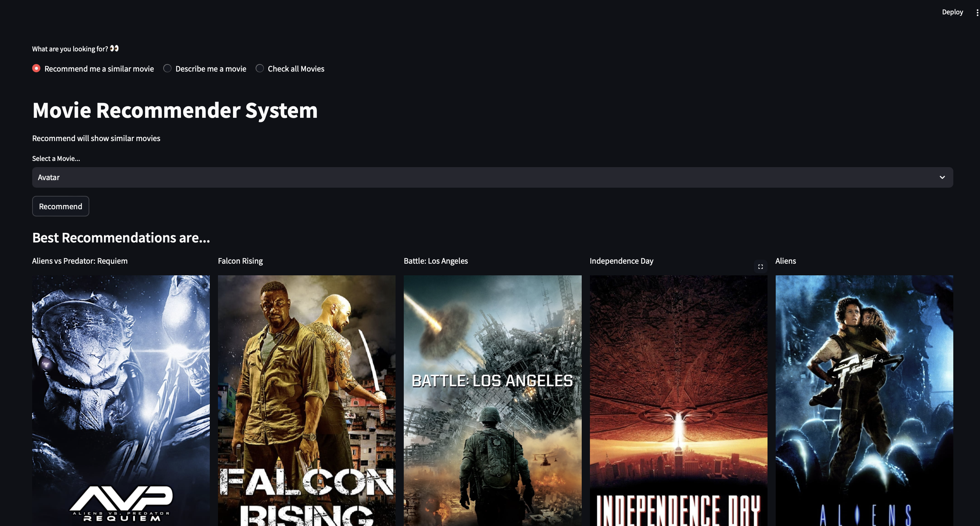Select the 'Recommend me a similar movie' option
Viewport: 980px width, 526px height.
click(36, 68)
